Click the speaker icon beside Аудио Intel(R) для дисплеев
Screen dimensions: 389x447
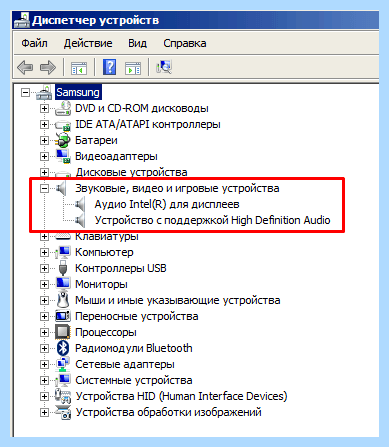pos(80,204)
